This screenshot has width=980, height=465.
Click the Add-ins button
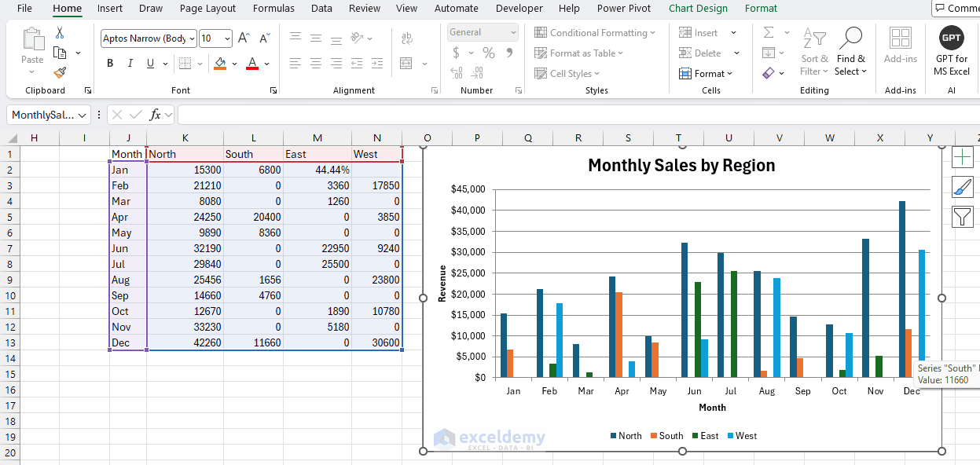pyautogui.click(x=901, y=46)
